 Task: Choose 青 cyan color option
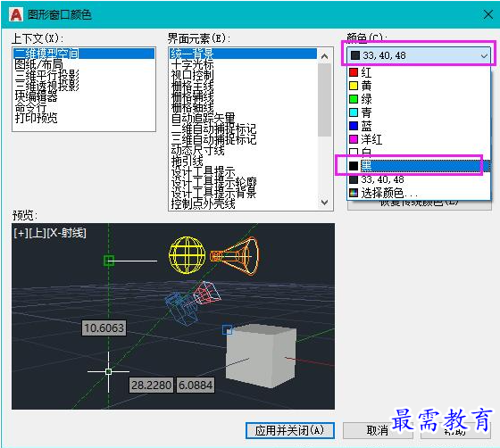point(419,112)
